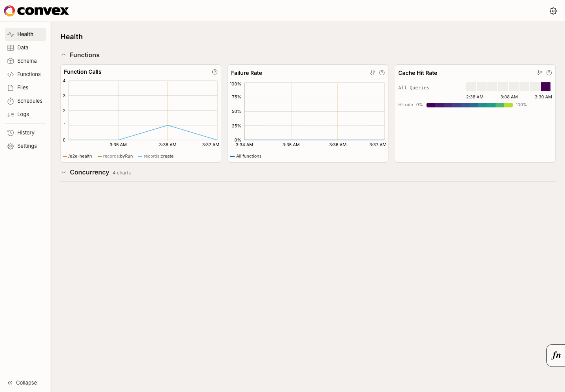565x392 pixels.
Task: Click the "75%" Failure Rate axis label
Action: (x=237, y=97)
